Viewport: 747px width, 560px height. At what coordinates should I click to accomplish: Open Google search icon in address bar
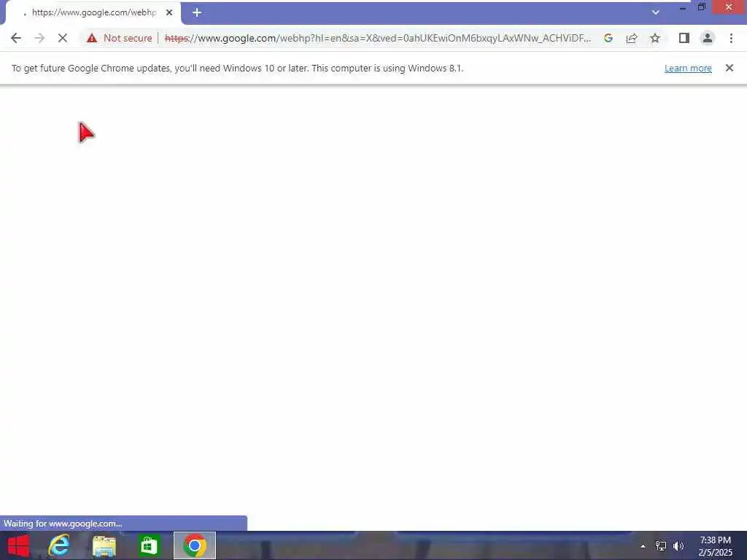pos(608,38)
